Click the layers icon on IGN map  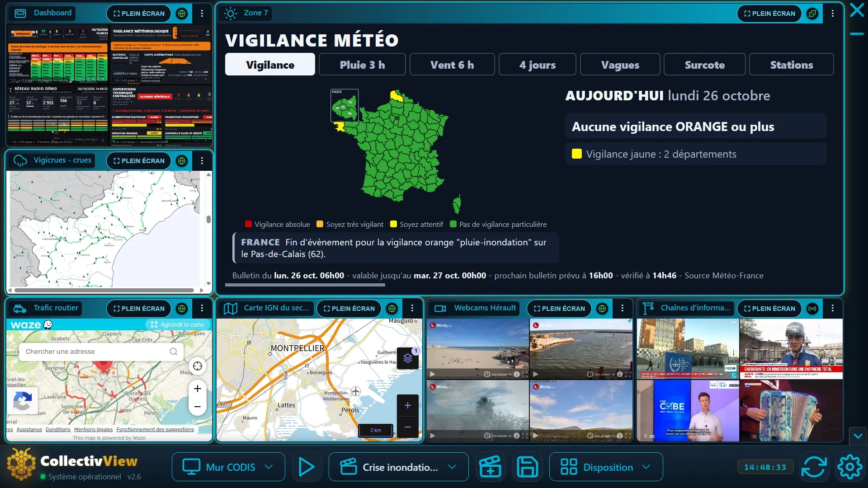408,358
